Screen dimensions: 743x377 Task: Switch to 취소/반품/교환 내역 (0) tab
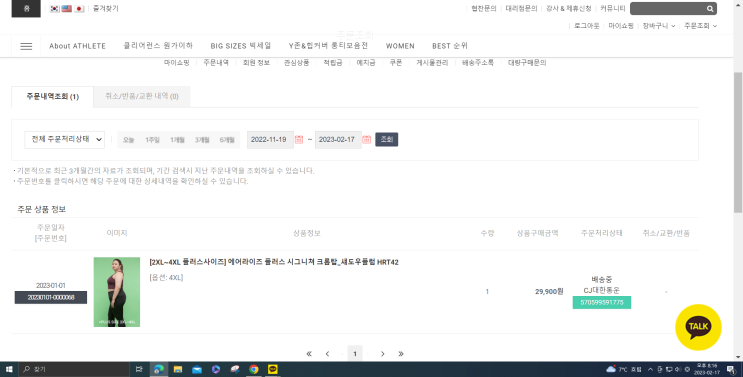click(142, 97)
